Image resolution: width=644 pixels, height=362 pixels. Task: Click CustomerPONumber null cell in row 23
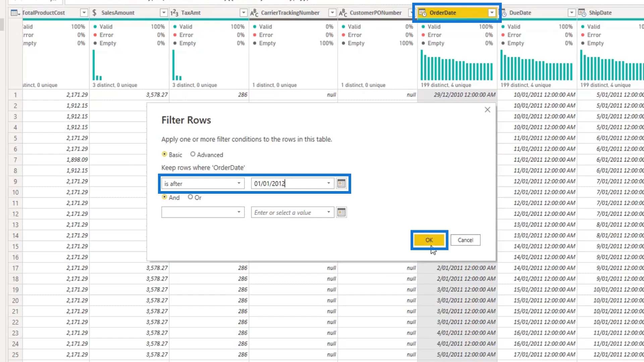coord(378,333)
